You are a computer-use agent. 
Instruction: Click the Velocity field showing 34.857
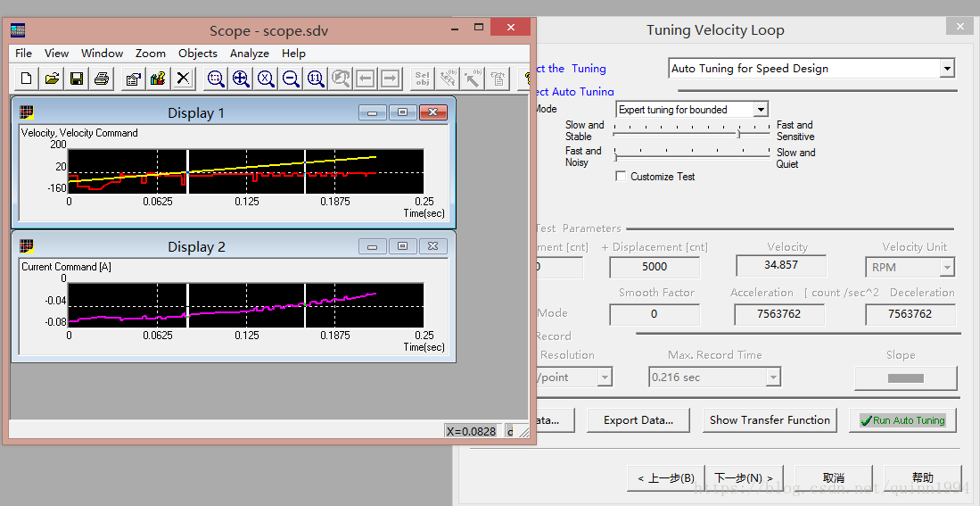(x=781, y=265)
